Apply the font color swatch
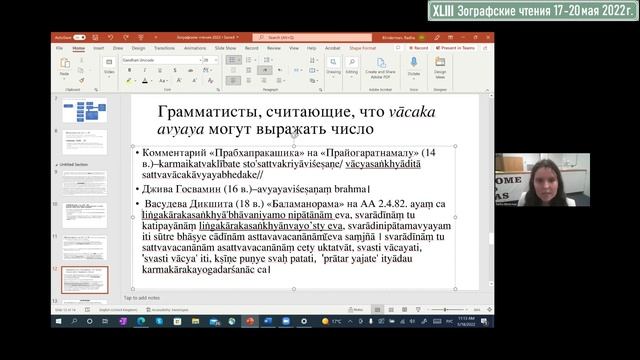The width and height of the screenshot is (640, 360). (x=145, y=81)
